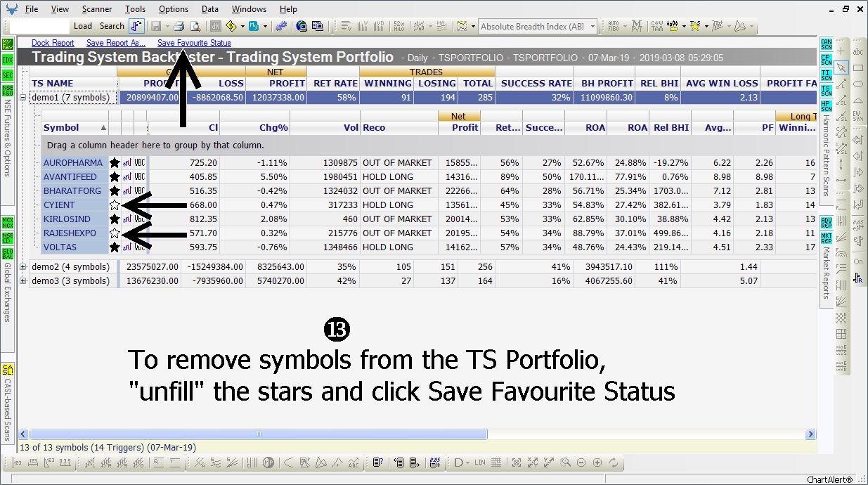
Task: Select the SEC sector icon
Action: point(7,75)
